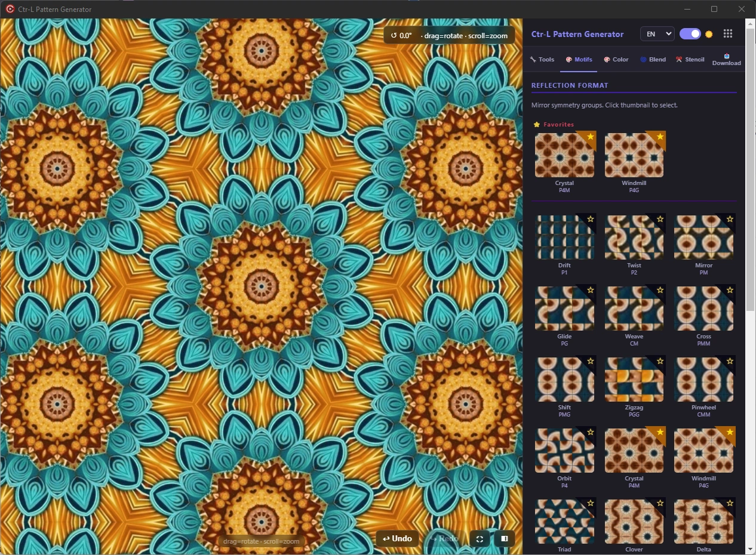
Task: Favorite the Triad pattern with its star
Action: click(x=590, y=503)
